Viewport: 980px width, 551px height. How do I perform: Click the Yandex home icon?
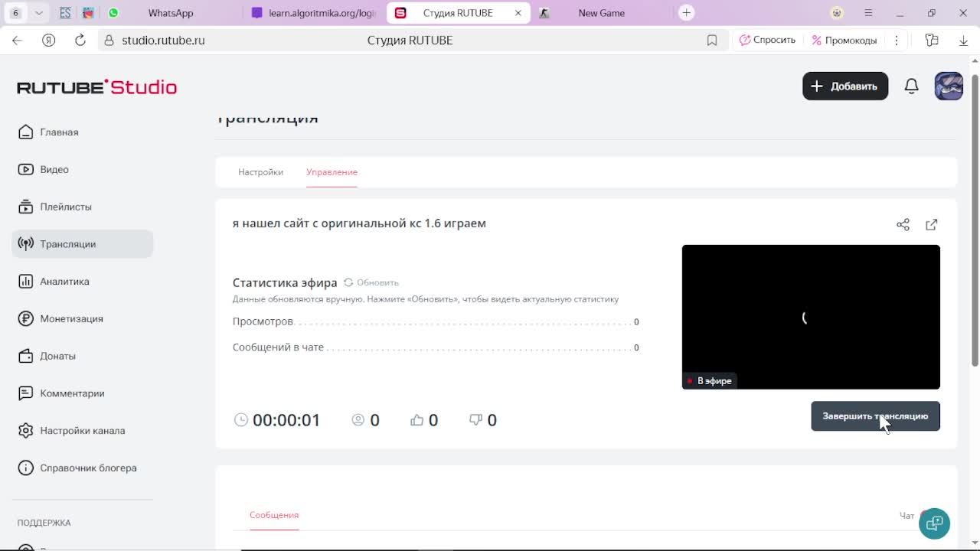(x=49, y=41)
